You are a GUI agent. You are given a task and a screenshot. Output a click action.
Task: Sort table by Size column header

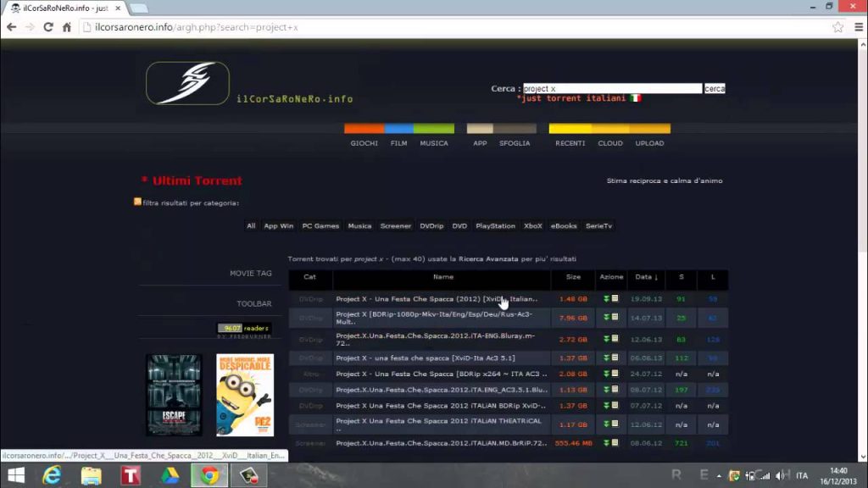click(x=574, y=277)
